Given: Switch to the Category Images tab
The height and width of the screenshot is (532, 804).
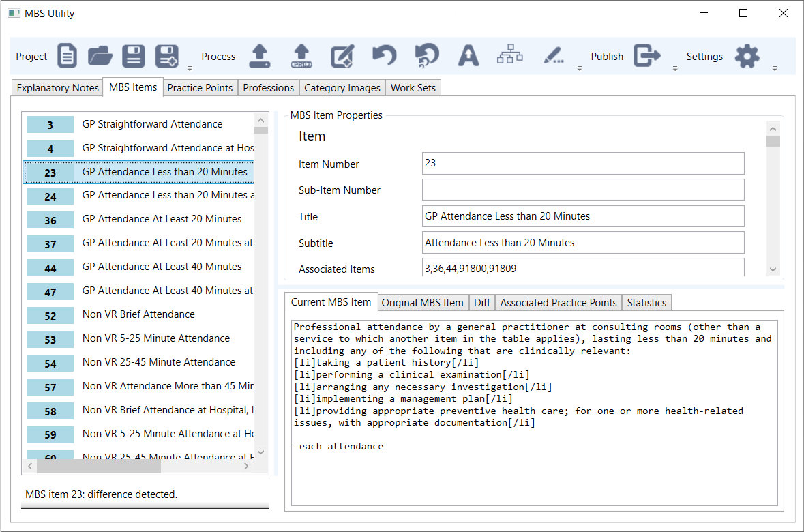Looking at the screenshot, I should click(x=342, y=88).
